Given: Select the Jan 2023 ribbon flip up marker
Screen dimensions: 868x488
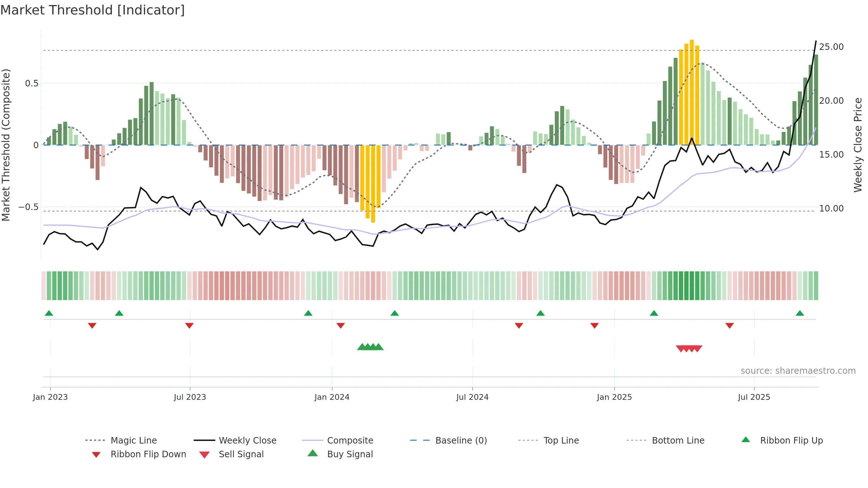Looking at the screenshot, I should click(x=49, y=313).
